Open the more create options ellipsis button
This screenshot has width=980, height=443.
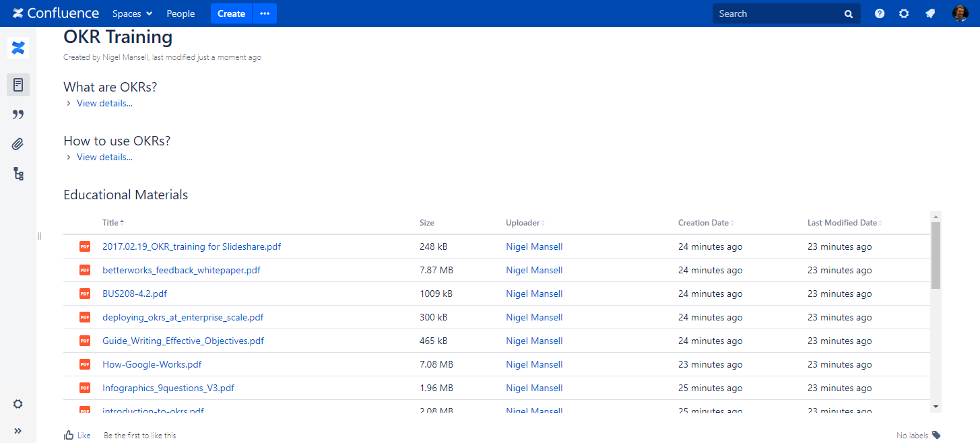pos(265,13)
